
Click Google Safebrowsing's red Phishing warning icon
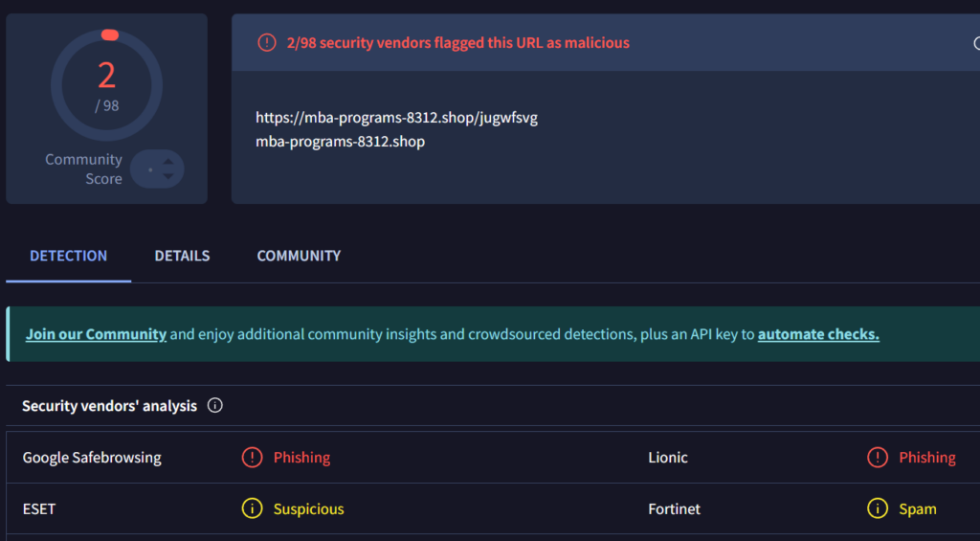pyautogui.click(x=252, y=458)
